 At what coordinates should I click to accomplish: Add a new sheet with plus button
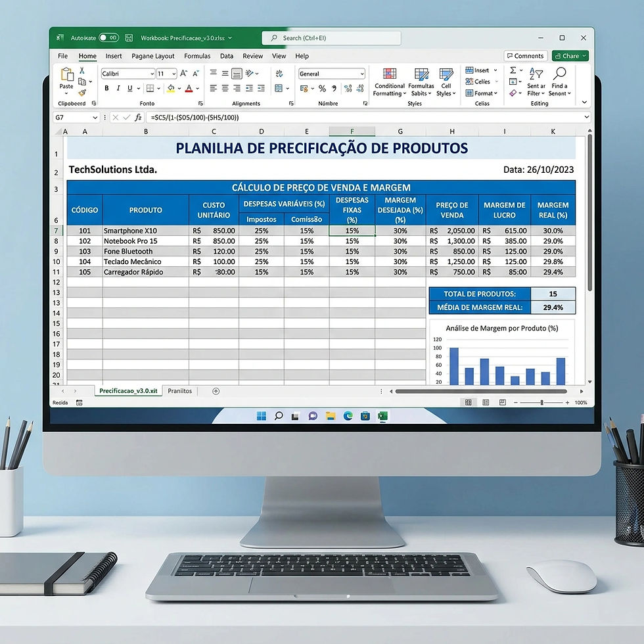(216, 392)
